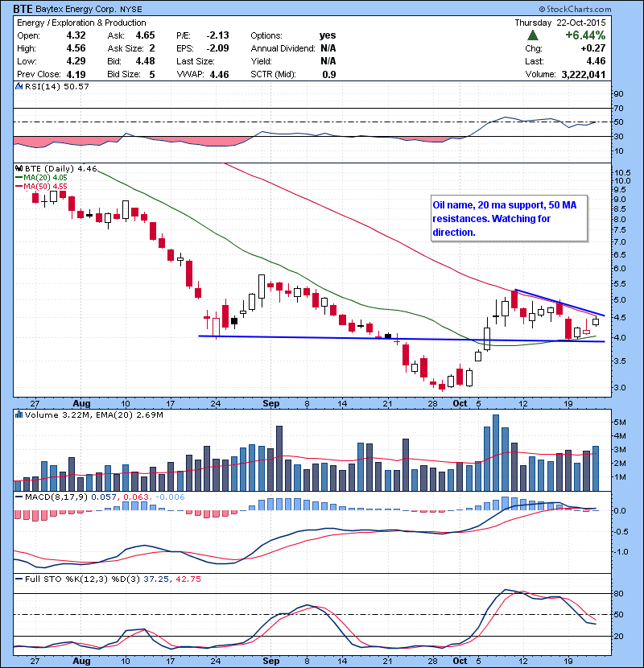Click the Oct label on price chart date axis
The image size is (644, 668).
[460, 403]
